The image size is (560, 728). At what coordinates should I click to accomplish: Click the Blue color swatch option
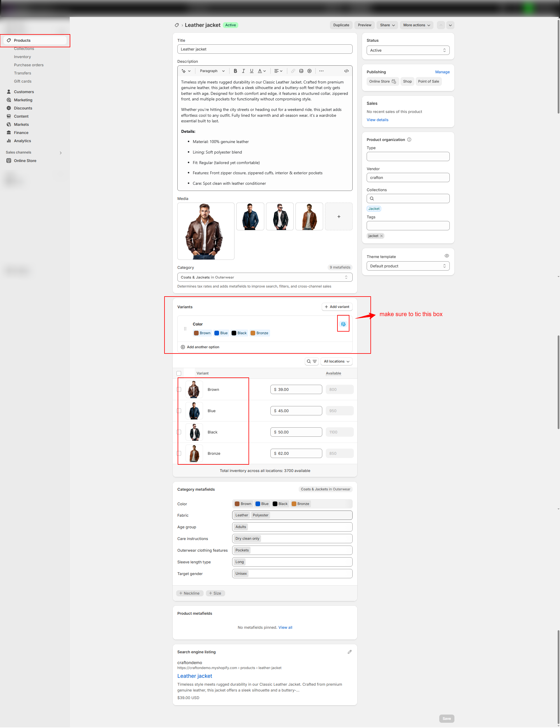point(221,333)
